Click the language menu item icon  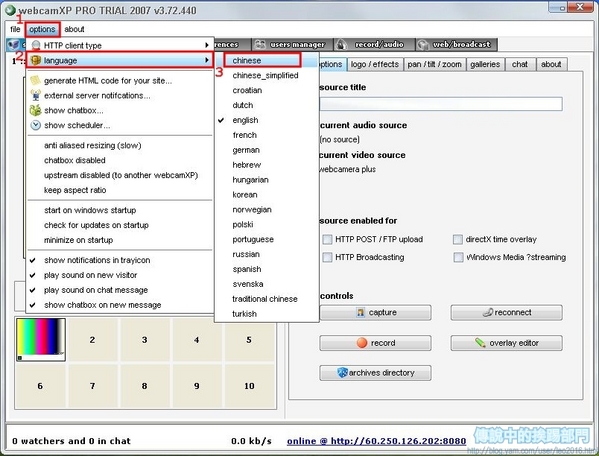pyautogui.click(x=36, y=60)
